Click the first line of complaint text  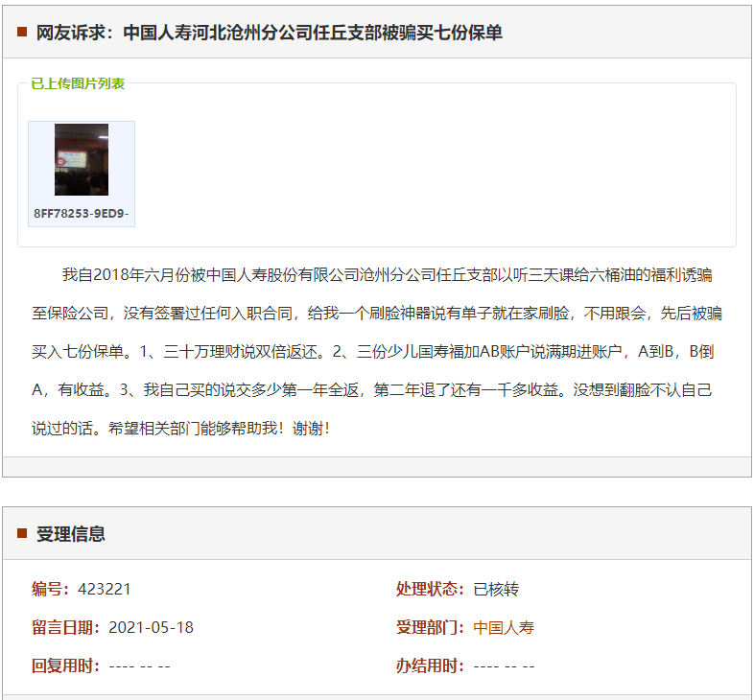point(387,275)
